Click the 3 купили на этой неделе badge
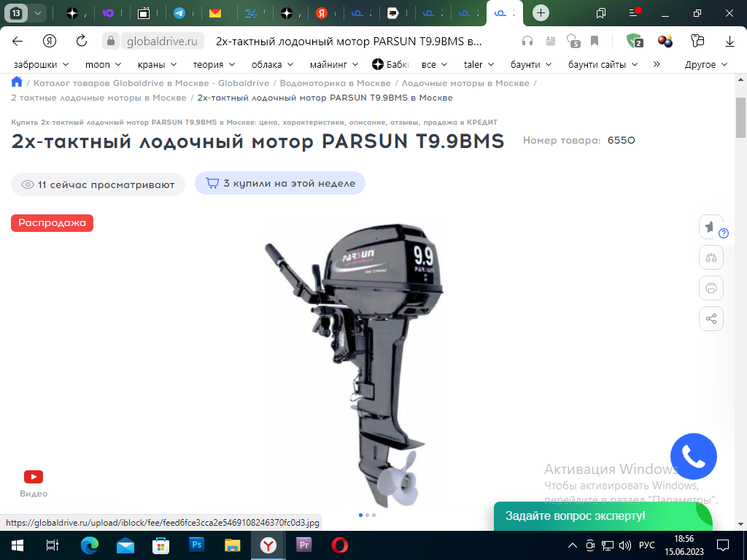 click(280, 183)
